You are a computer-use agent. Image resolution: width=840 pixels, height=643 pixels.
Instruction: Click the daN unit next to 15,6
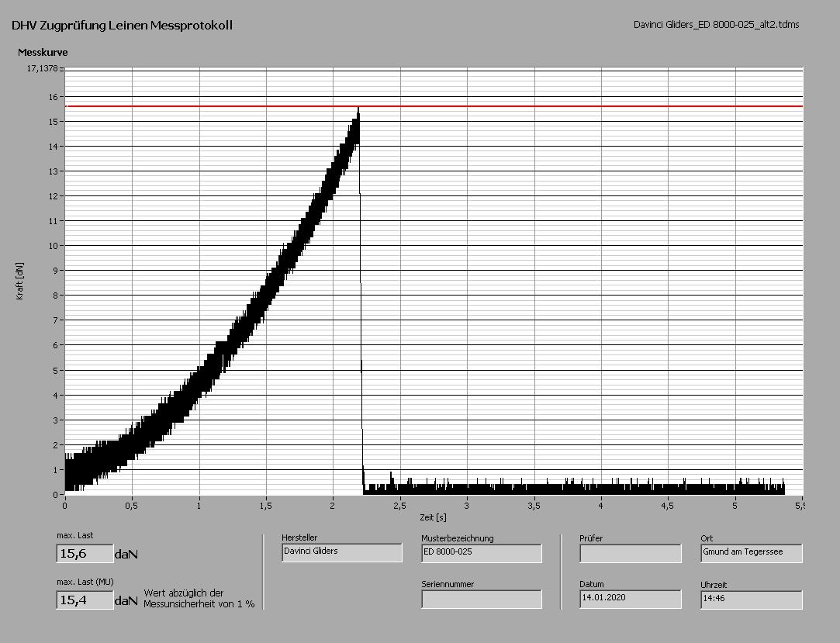click(126, 554)
